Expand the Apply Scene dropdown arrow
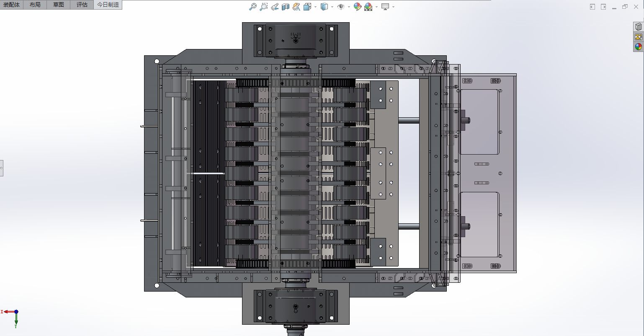 pyautogui.click(x=376, y=7)
